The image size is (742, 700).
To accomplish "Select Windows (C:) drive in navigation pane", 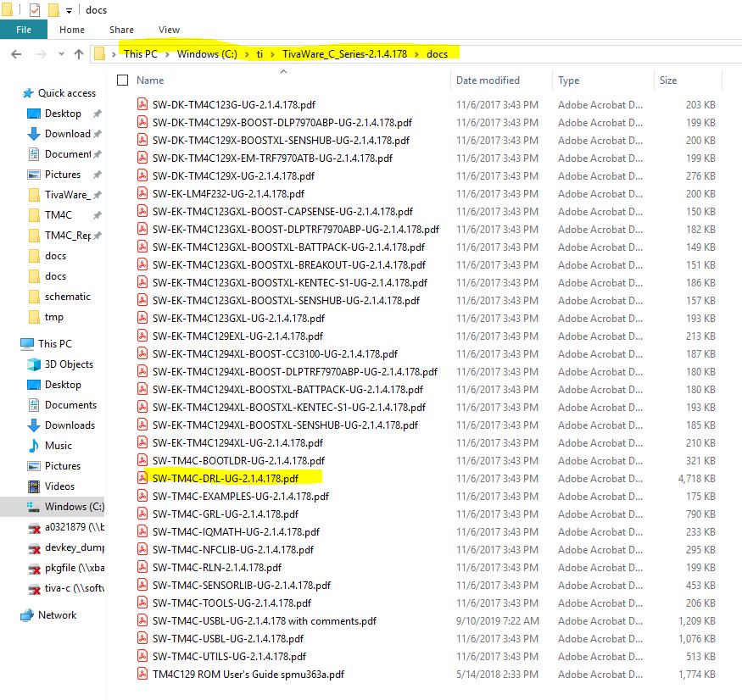I will coord(75,507).
